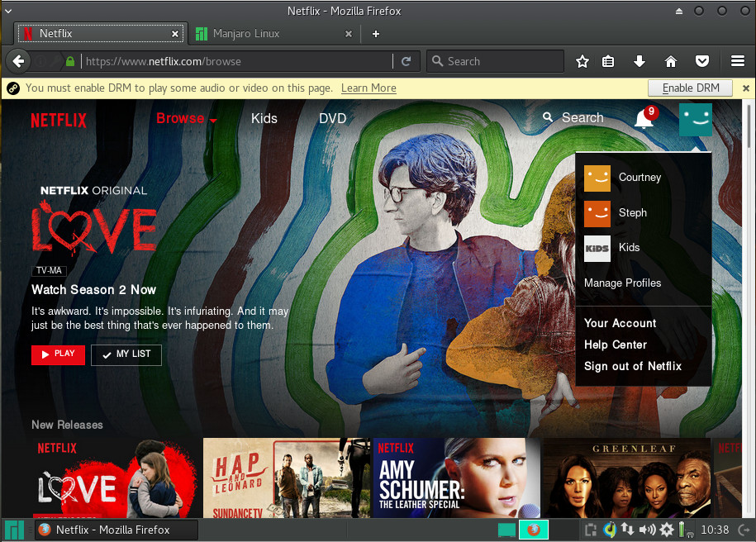This screenshot has width=756, height=542.
Task: Click the Firefox bookmark star icon
Action: click(582, 61)
